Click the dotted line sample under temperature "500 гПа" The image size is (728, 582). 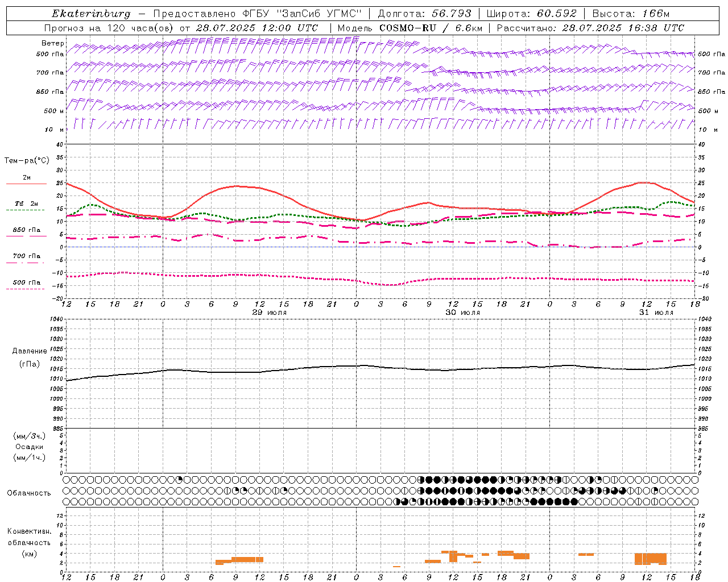tap(26, 289)
